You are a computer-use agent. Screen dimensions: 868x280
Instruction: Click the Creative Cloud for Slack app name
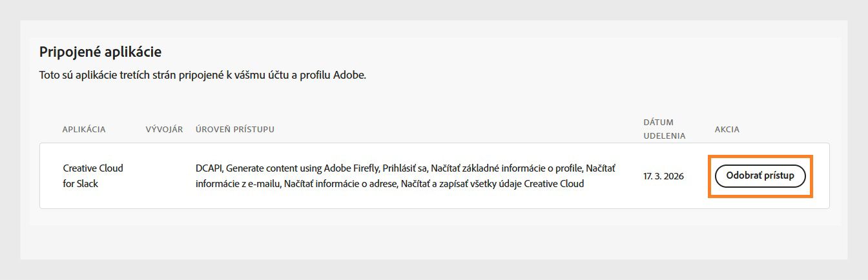(93, 175)
